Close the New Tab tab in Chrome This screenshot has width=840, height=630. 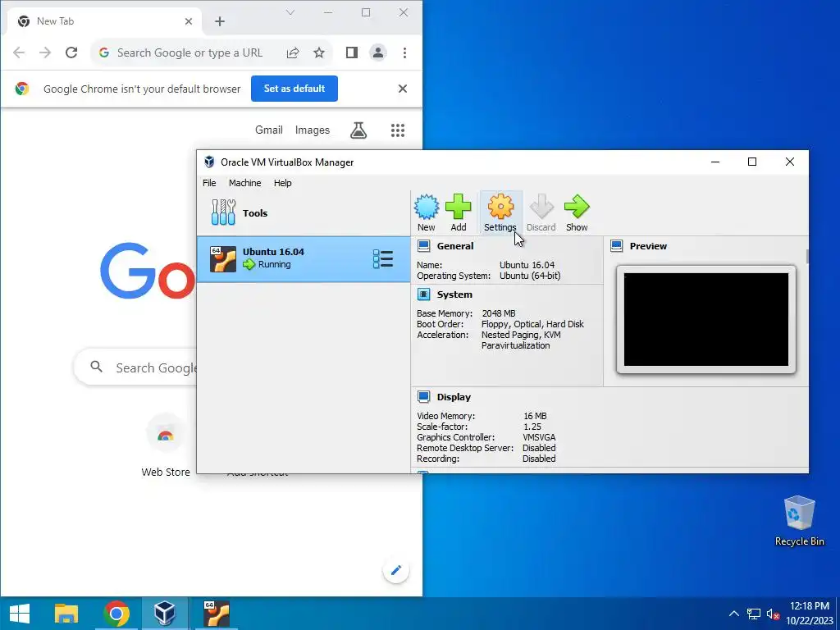(189, 21)
